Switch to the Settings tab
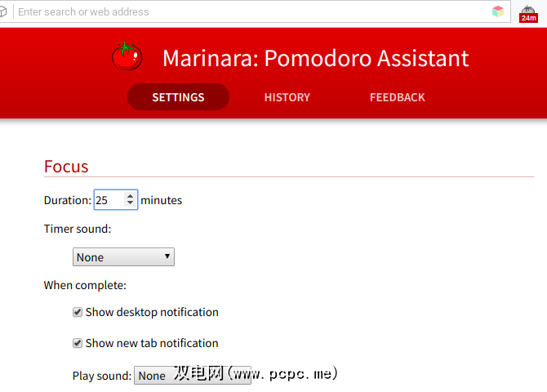Screen dimensions: 547x392 point(178,97)
